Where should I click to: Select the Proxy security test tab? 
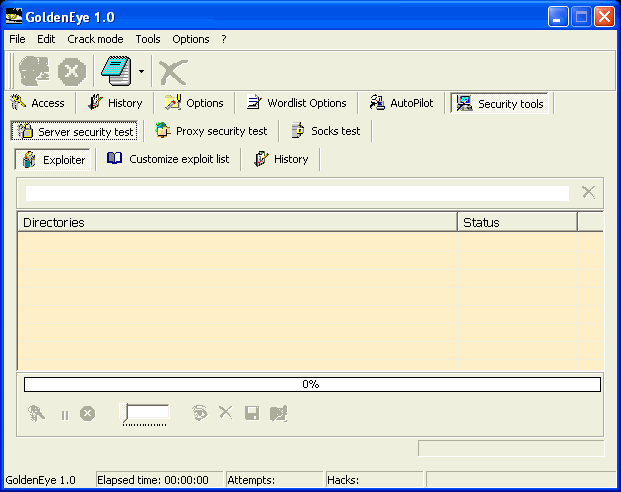211,131
